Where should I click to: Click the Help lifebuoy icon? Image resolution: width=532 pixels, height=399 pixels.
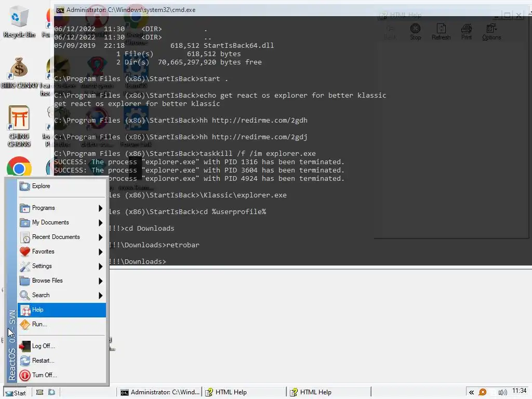25,310
